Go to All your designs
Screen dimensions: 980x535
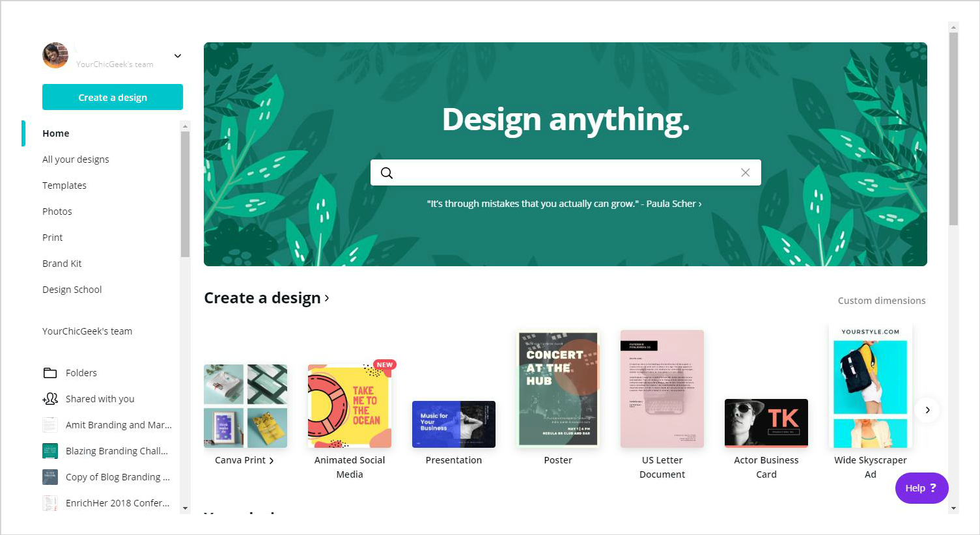click(x=76, y=159)
